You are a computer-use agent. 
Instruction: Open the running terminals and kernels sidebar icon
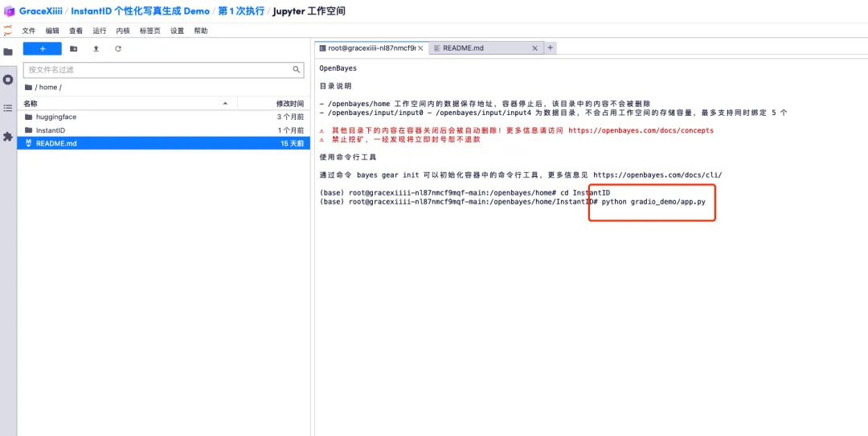click(8, 80)
